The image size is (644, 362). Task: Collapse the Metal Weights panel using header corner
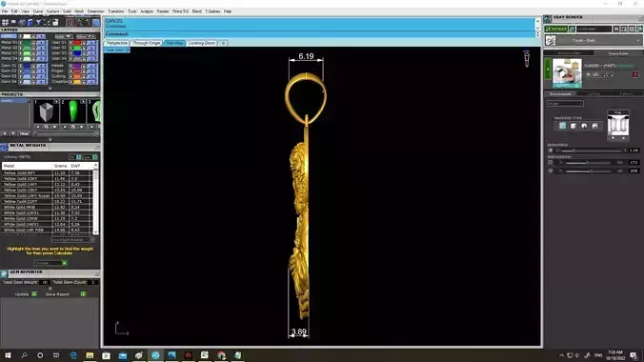[x=97, y=147]
